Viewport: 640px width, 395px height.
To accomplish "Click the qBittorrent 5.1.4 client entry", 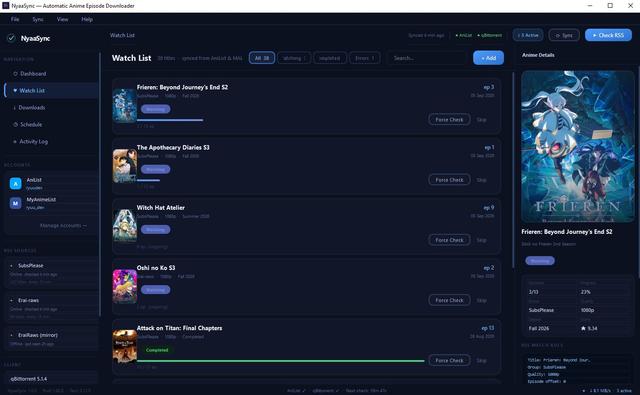I will point(51,379).
